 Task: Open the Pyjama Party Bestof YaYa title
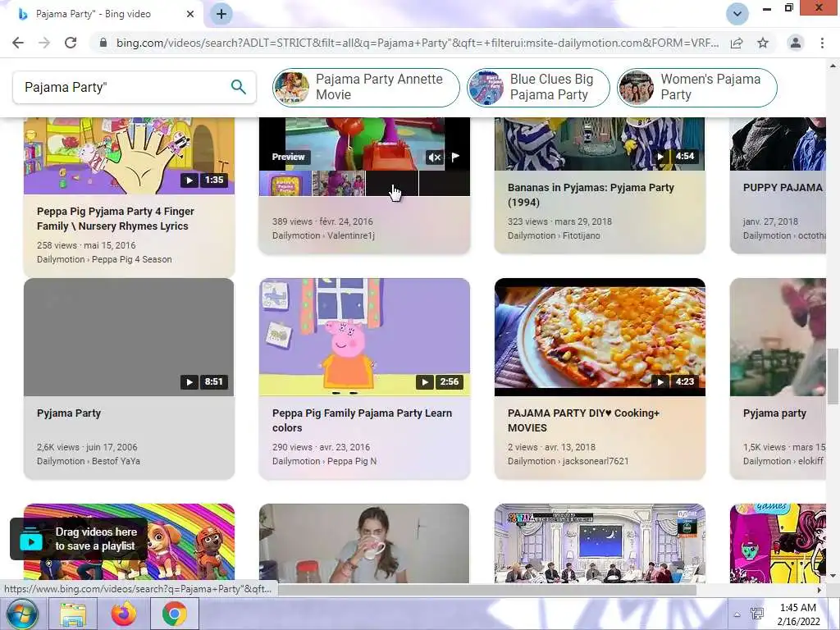point(69,413)
